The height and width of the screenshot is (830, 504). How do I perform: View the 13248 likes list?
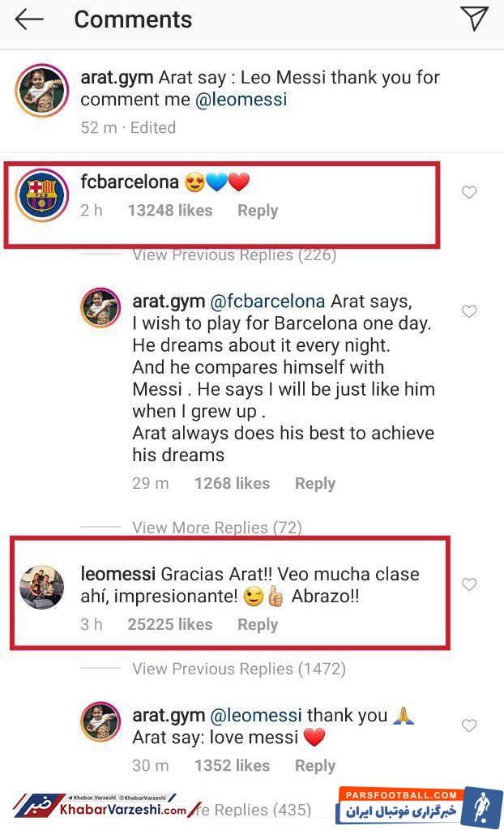(x=169, y=211)
